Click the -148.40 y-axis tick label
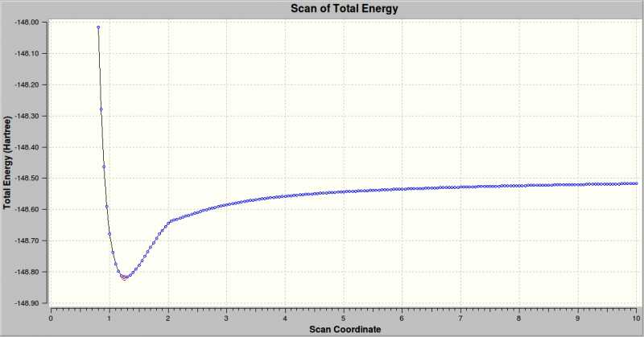 [x=27, y=147]
